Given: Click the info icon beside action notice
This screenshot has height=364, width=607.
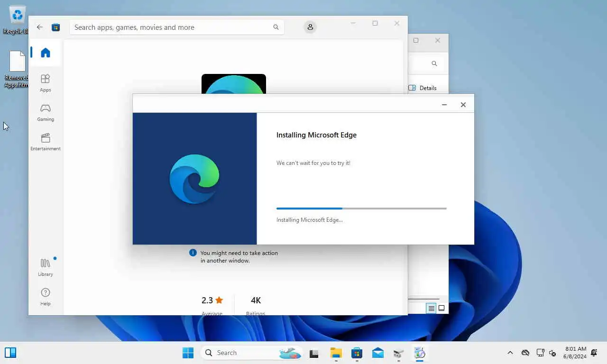Looking at the screenshot, I should click(x=193, y=253).
